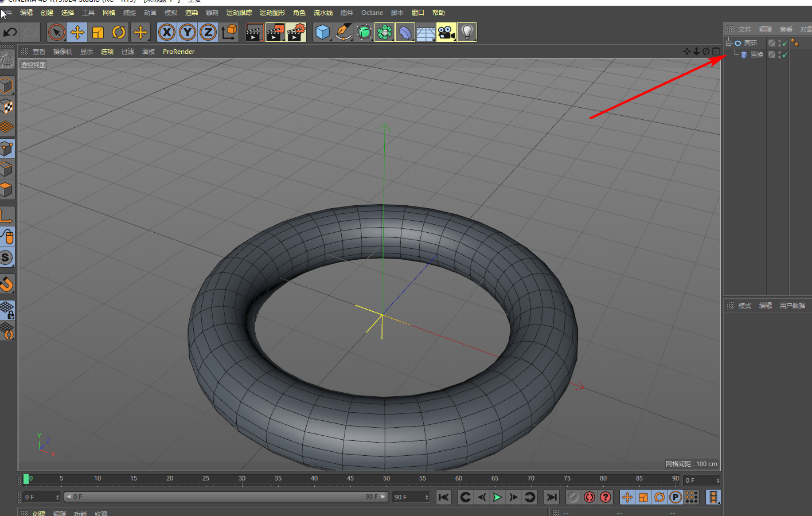The height and width of the screenshot is (516, 812).
Task: Add a Floor environment object
Action: click(x=425, y=32)
